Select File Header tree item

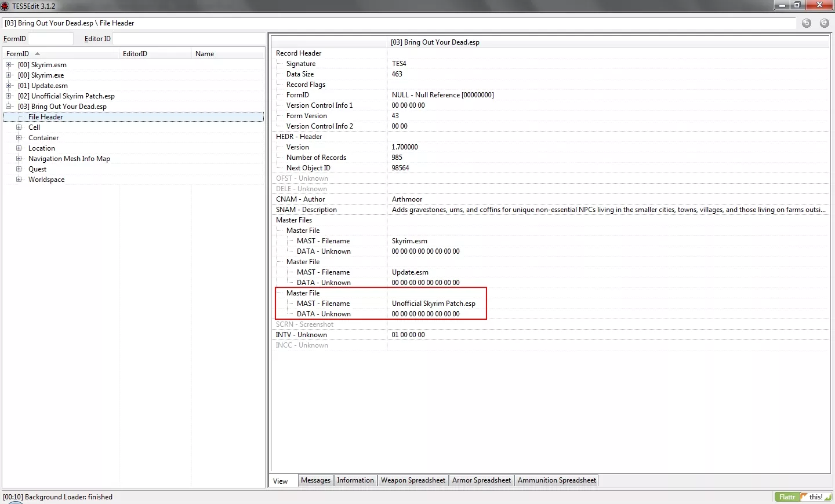click(x=45, y=117)
